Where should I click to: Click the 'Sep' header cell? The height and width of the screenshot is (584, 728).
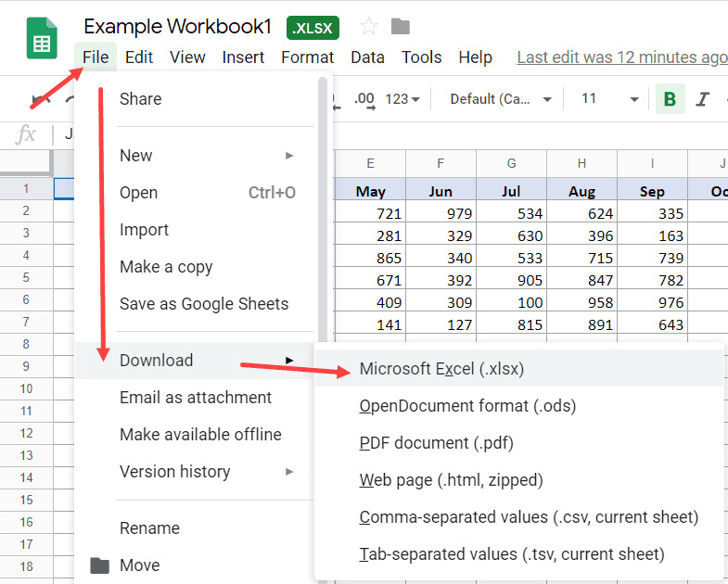pyautogui.click(x=652, y=191)
